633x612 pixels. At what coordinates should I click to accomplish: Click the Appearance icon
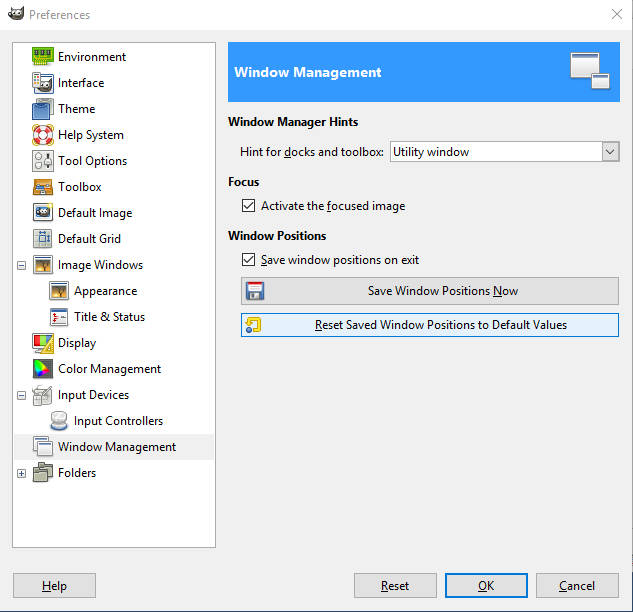[59, 291]
